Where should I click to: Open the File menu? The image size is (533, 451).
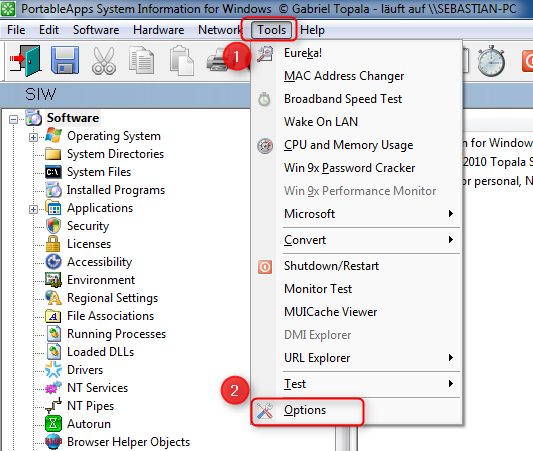click(x=16, y=30)
